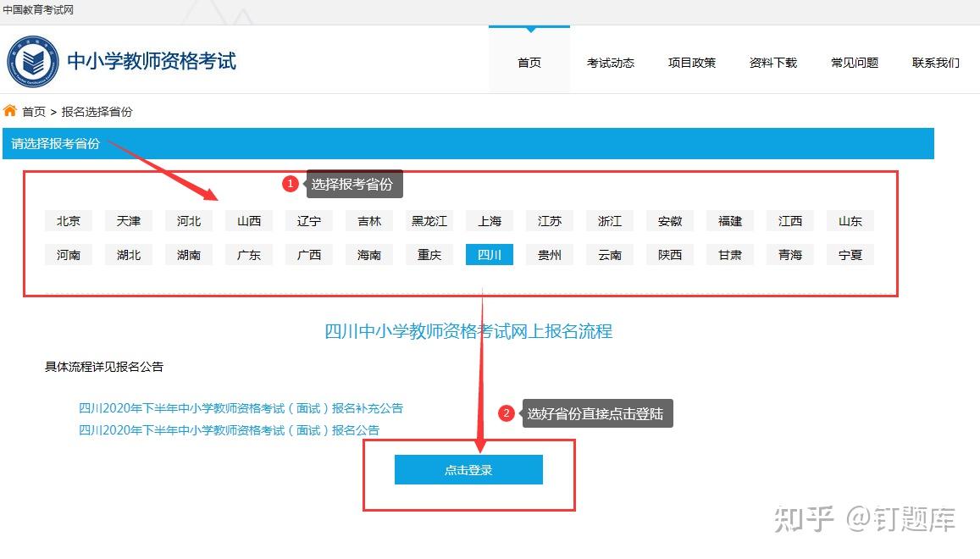Screen dimensions: 980x559
Task: Click the orange home icon in breadcrumb
Action: [x=10, y=111]
